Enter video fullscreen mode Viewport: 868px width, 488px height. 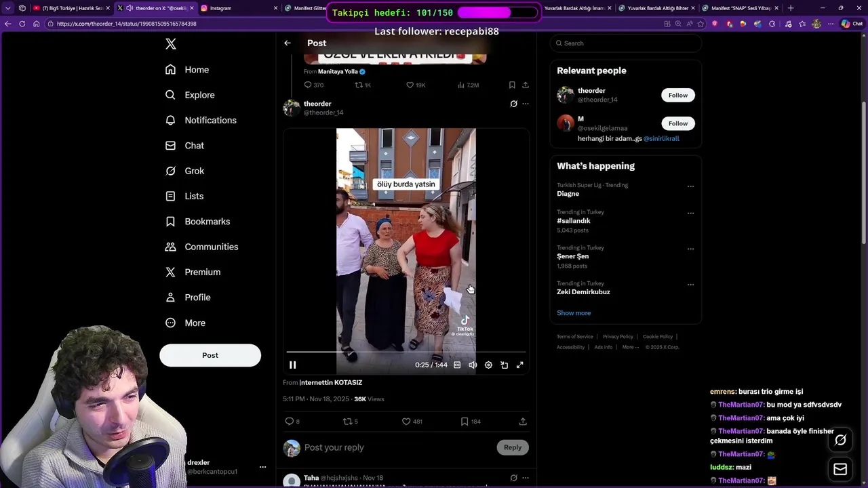[x=520, y=365]
